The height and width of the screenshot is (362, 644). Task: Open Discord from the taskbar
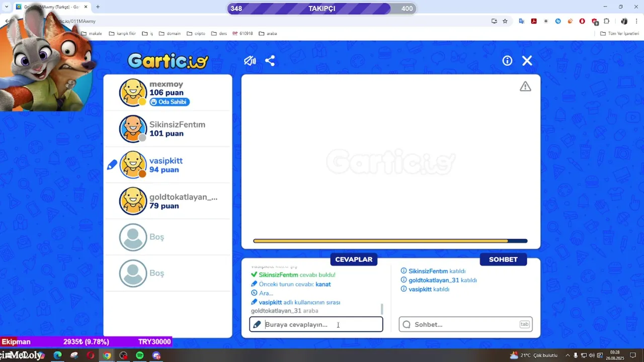156,355
